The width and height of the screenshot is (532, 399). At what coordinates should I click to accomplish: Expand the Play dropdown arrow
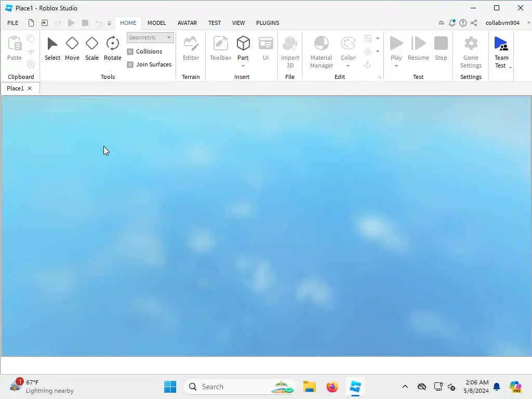(396, 66)
